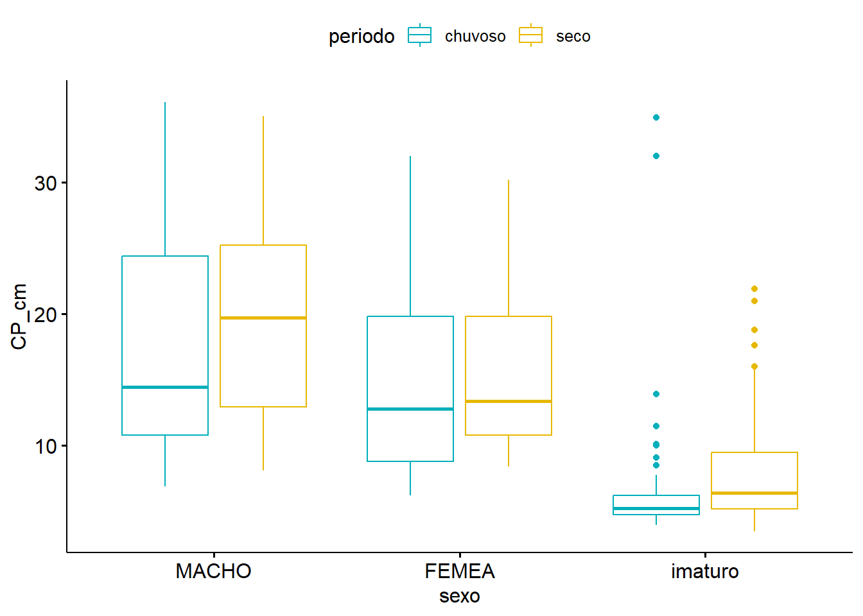Screen dimensions: 863x616
Task: Click the highest teal outlier point for imaturo
Action: pos(656,117)
